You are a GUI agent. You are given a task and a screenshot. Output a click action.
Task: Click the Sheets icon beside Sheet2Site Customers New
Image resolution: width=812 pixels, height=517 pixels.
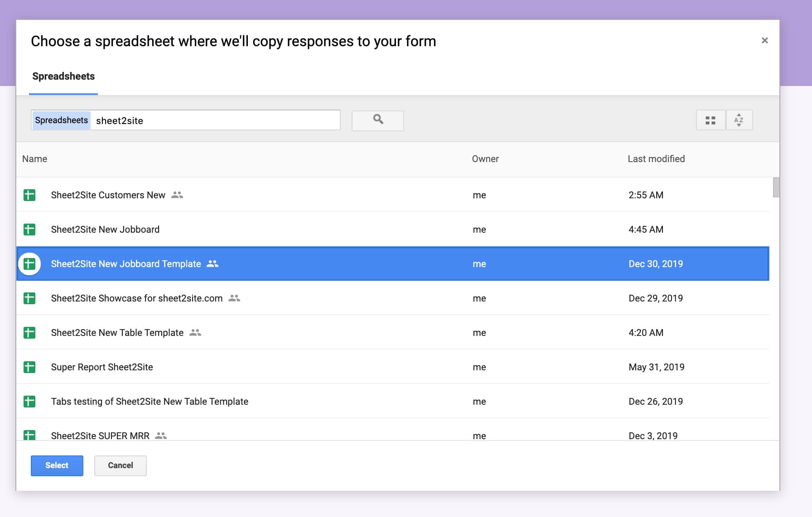click(x=29, y=195)
